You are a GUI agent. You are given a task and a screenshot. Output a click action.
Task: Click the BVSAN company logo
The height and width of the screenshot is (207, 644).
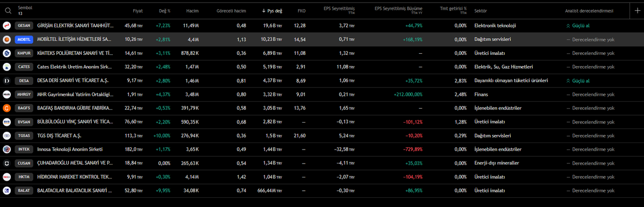tap(6, 122)
